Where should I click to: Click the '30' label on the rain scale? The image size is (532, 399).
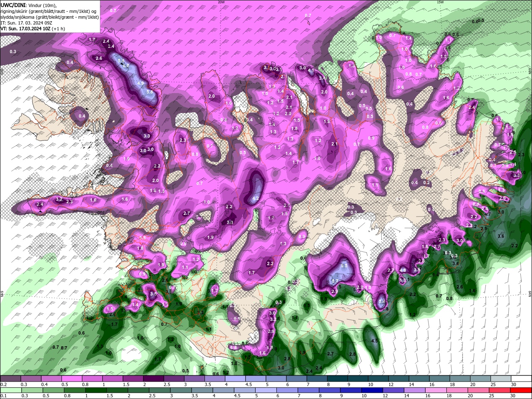[x=514, y=396]
